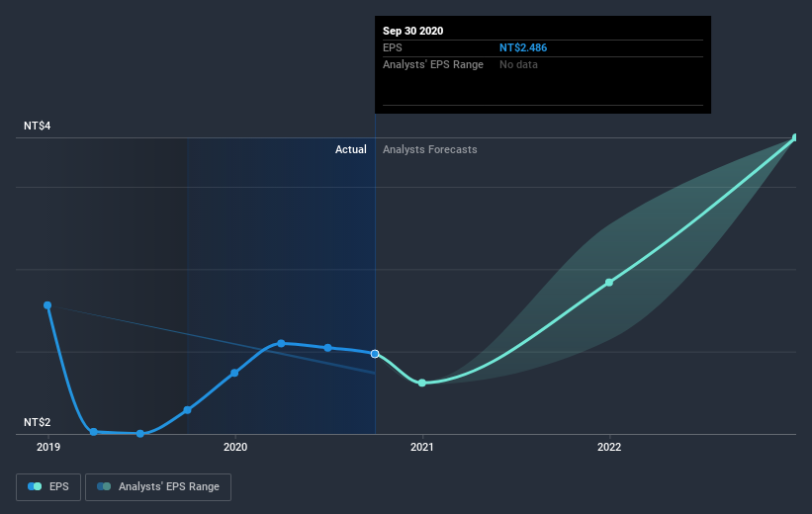Click the 'Sep 30 2020' tooltip header
This screenshot has width=812, height=514.
coord(413,31)
